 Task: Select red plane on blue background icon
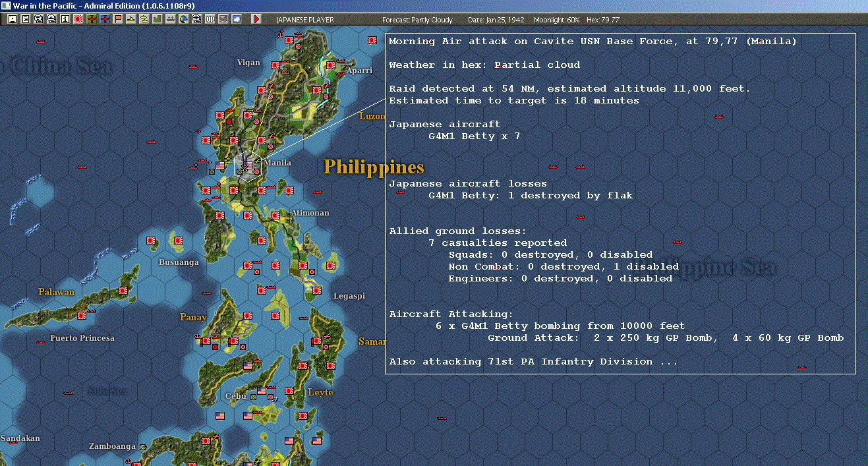pos(105,20)
